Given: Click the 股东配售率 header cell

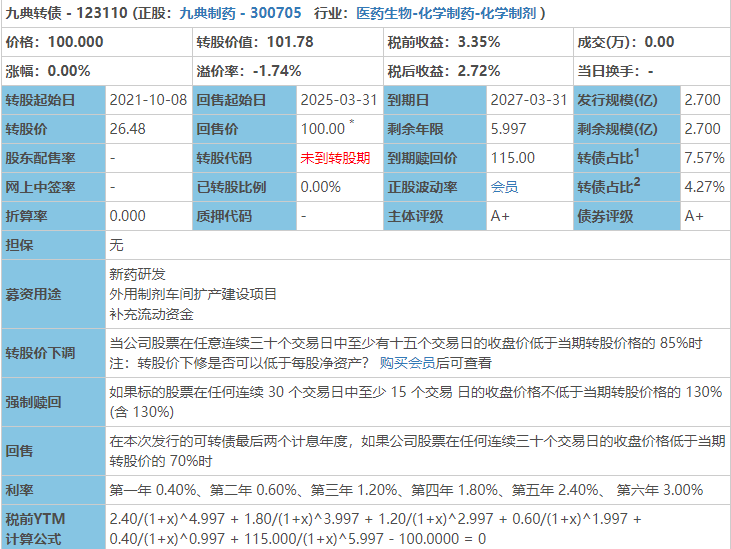Looking at the screenshot, I should [54, 158].
